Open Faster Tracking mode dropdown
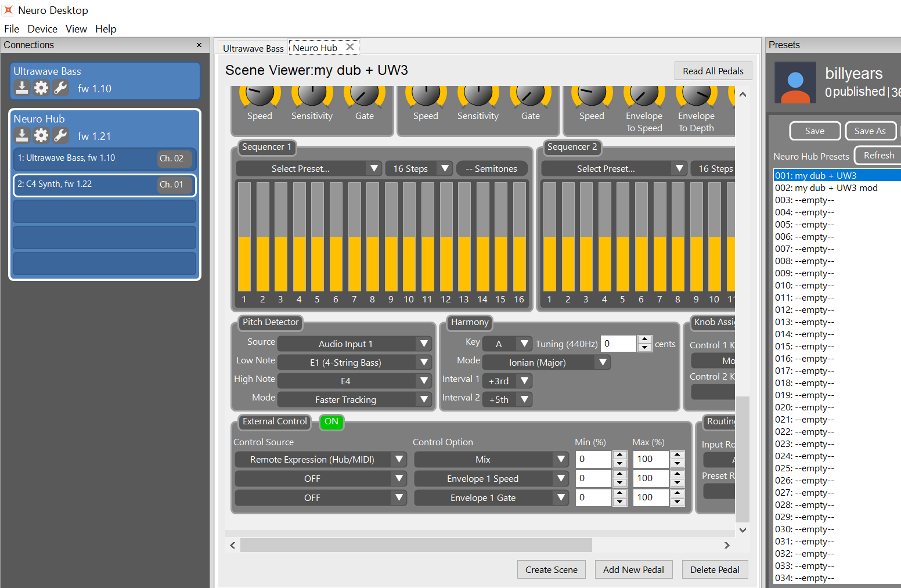The height and width of the screenshot is (588, 901). [354, 399]
